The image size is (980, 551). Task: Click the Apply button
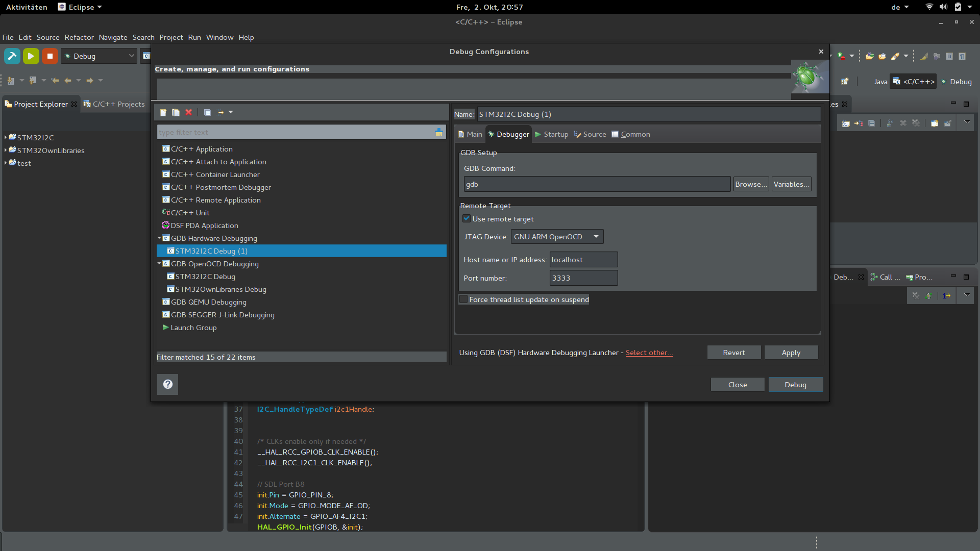point(791,353)
